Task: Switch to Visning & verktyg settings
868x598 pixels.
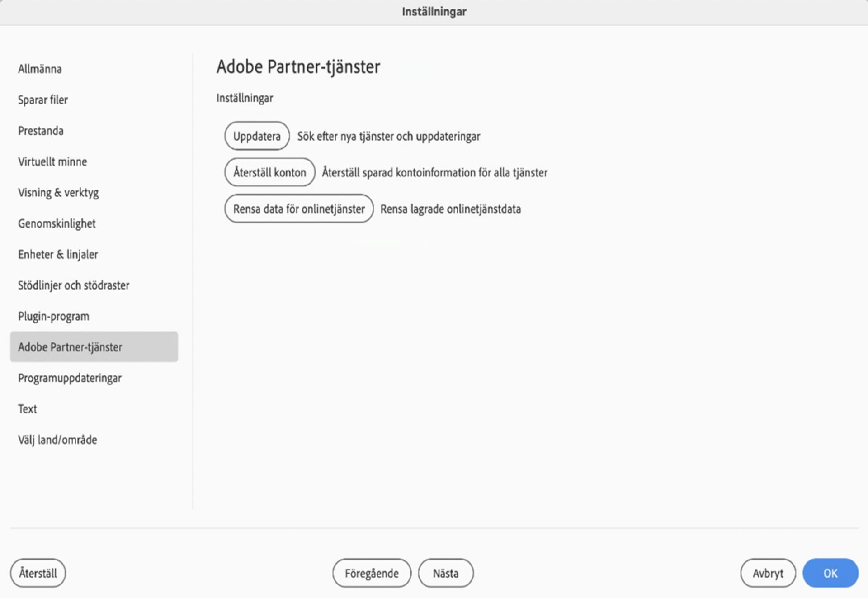Action: (x=58, y=193)
